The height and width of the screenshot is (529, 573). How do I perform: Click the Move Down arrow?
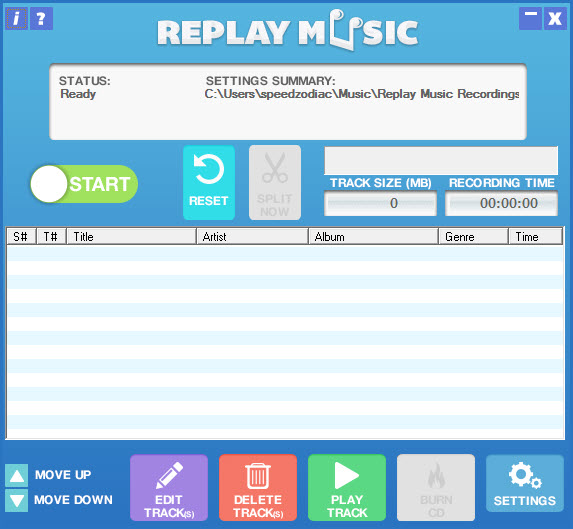click(16, 500)
